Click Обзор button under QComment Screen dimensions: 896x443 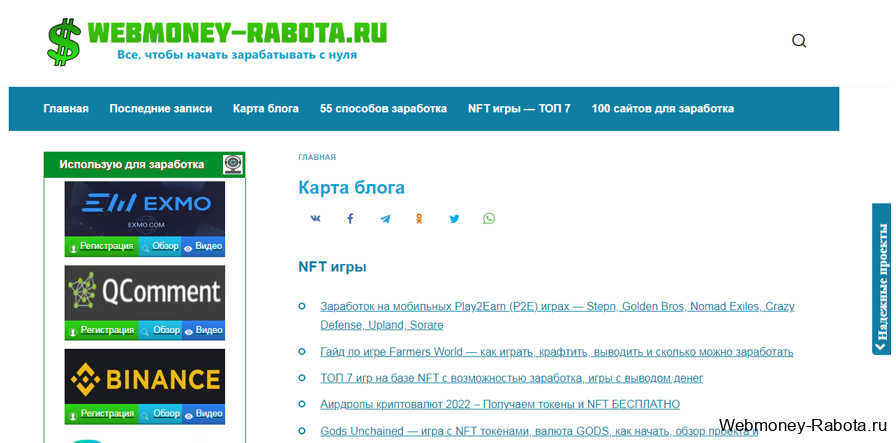pyautogui.click(x=161, y=330)
